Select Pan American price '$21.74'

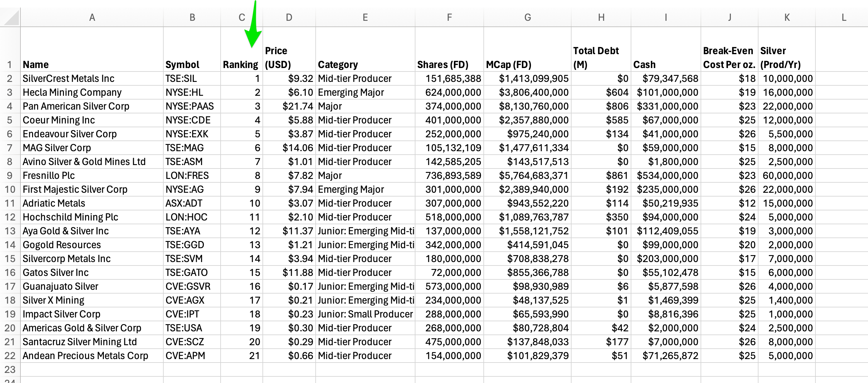[x=289, y=106]
